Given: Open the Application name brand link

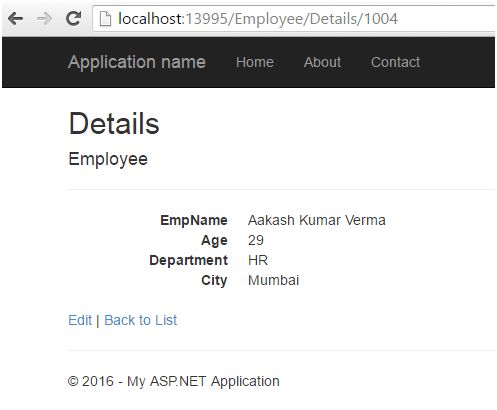Looking at the screenshot, I should coord(137,62).
